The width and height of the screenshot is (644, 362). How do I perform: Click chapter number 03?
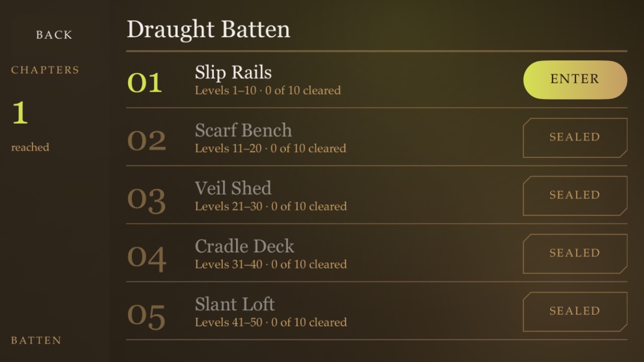coord(147,200)
